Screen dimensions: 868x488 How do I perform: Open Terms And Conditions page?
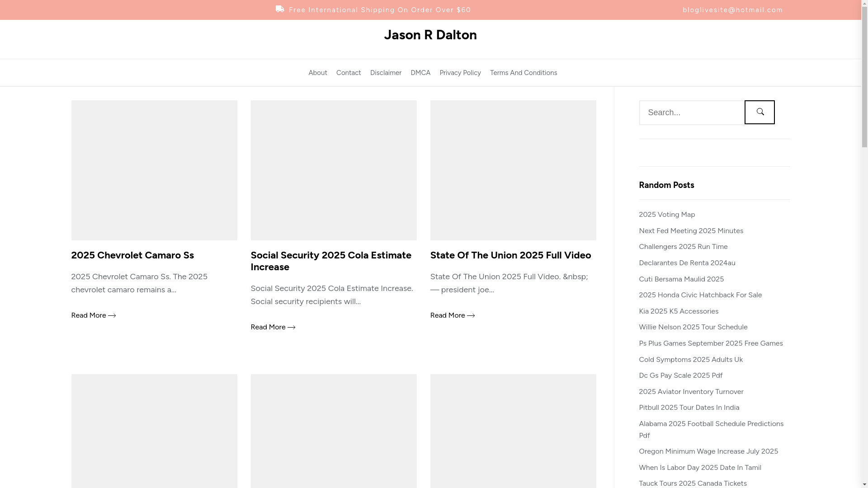pos(524,73)
